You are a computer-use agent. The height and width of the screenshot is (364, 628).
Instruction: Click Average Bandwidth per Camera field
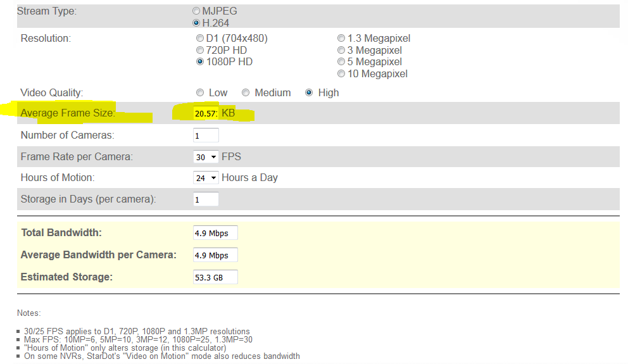click(x=215, y=255)
